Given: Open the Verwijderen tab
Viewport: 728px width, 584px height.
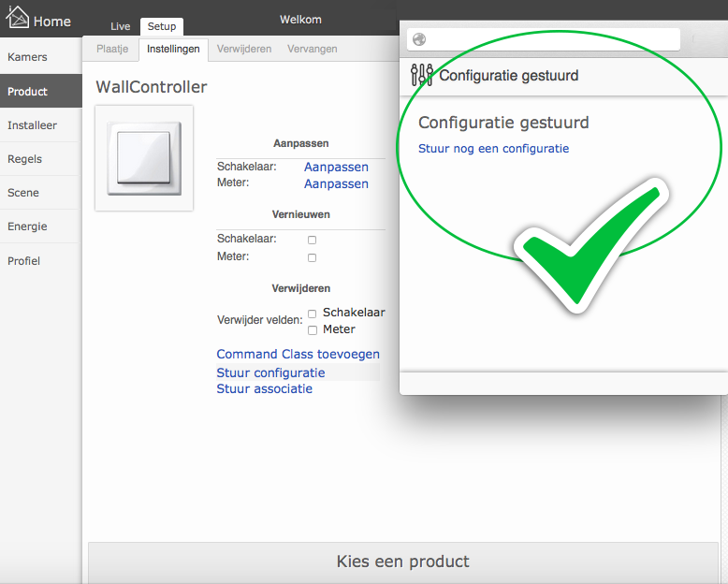Looking at the screenshot, I should coord(244,49).
